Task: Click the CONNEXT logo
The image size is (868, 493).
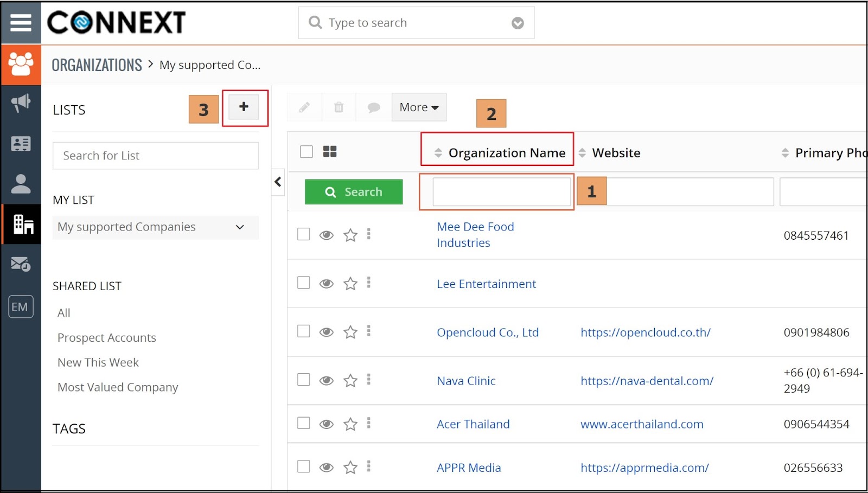Action: click(x=116, y=23)
